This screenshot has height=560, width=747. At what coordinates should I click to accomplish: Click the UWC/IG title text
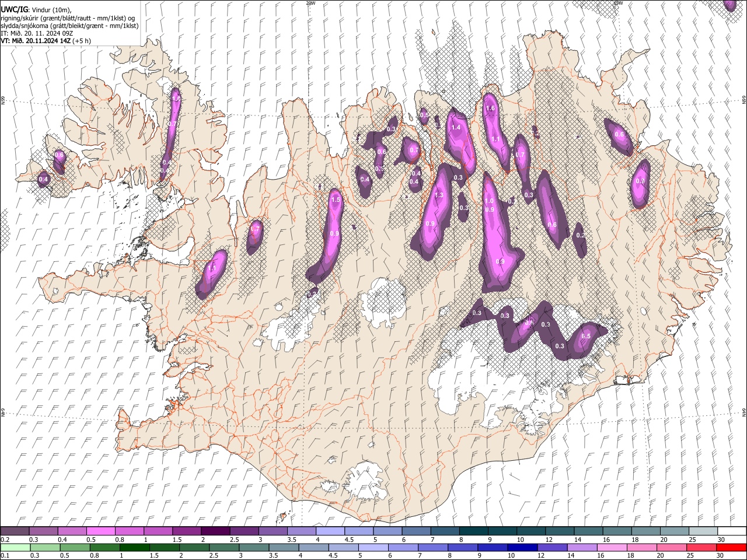[13, 10]
